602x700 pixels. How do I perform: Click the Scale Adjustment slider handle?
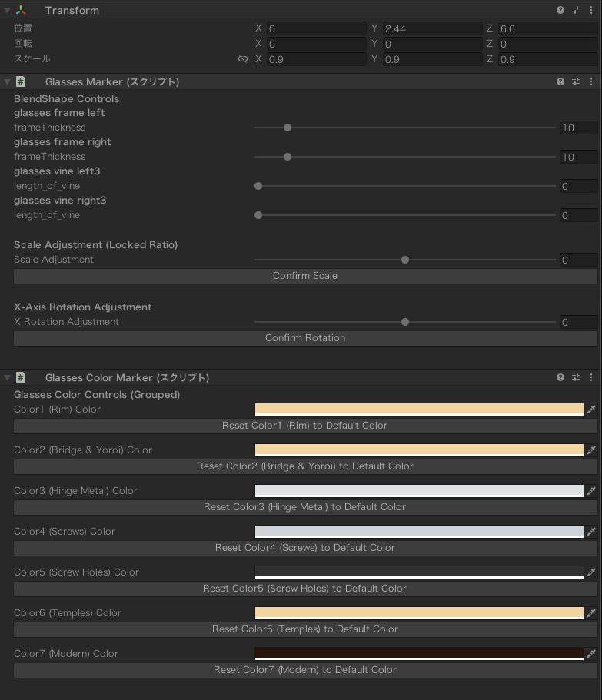pyautogui.click(x=405, y=260)
